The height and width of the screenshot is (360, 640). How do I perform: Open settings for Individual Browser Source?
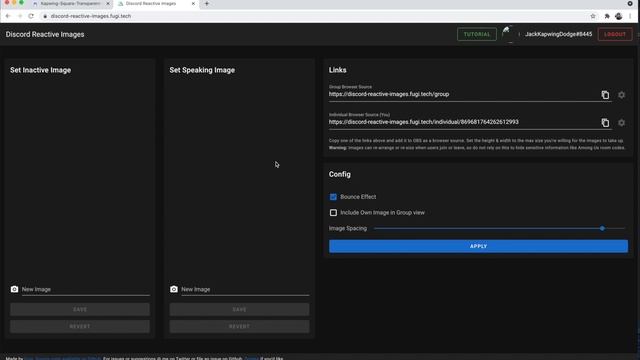point(621,122)
